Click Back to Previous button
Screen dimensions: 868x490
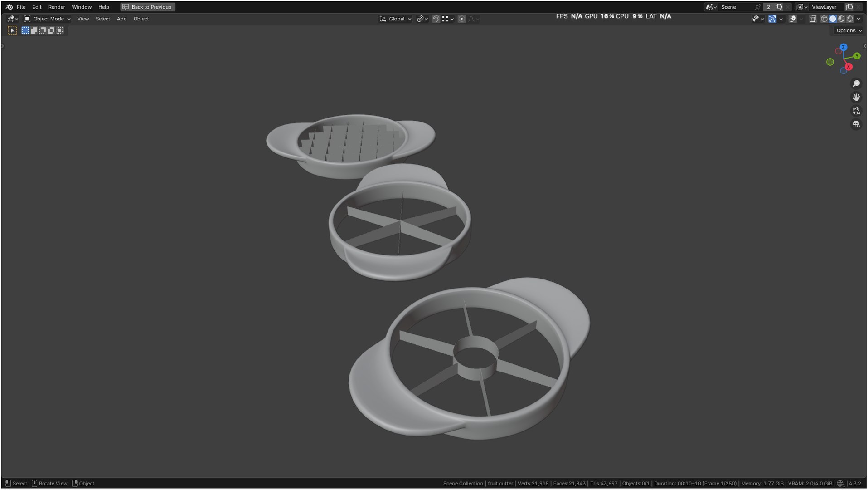[148, 7]
